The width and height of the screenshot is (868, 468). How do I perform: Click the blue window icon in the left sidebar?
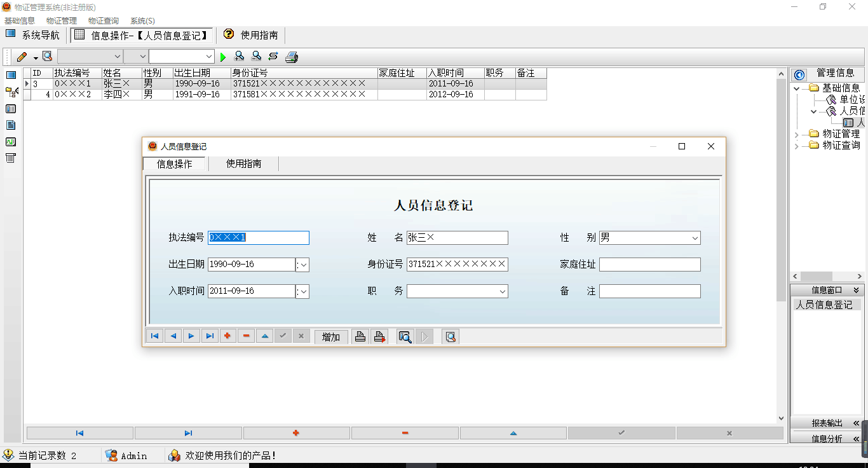click(x=11, y=75)
